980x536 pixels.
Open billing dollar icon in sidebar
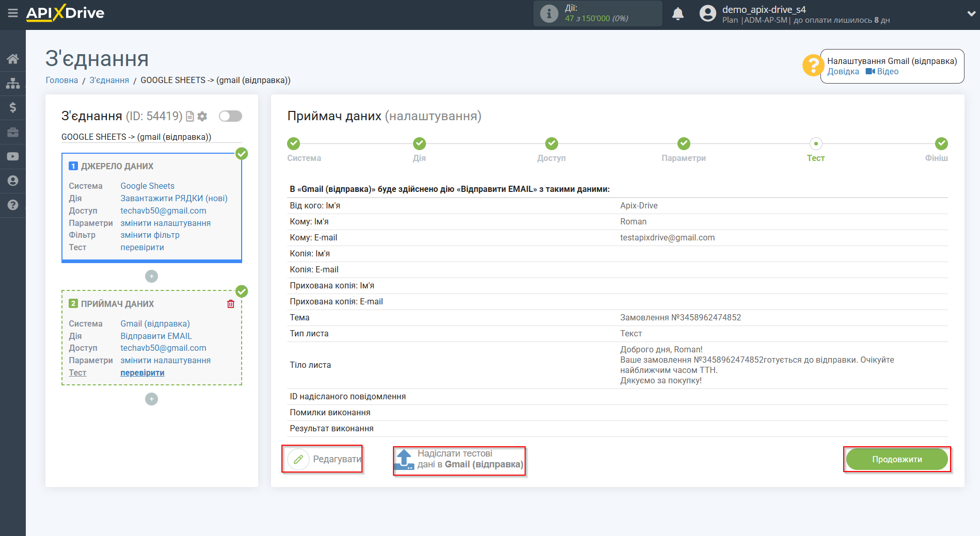[x=13, y=107]
